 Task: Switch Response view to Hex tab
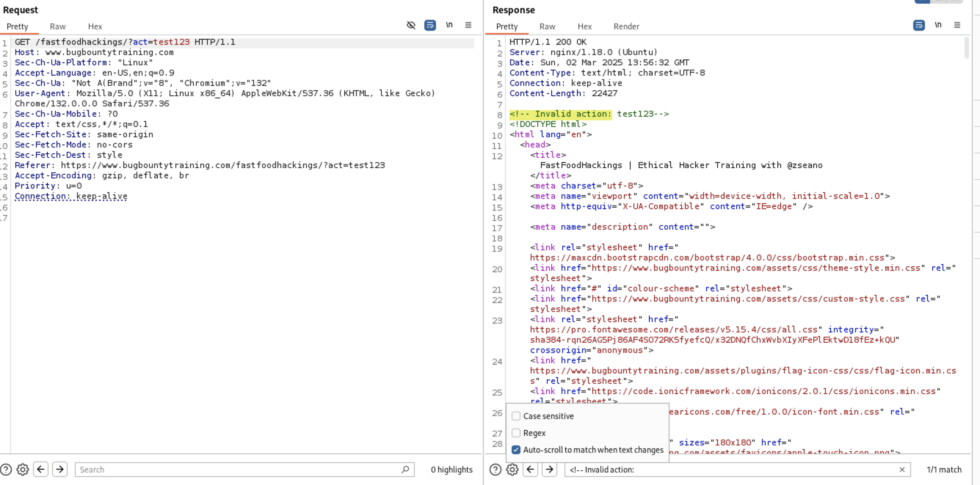pos(585,26)
